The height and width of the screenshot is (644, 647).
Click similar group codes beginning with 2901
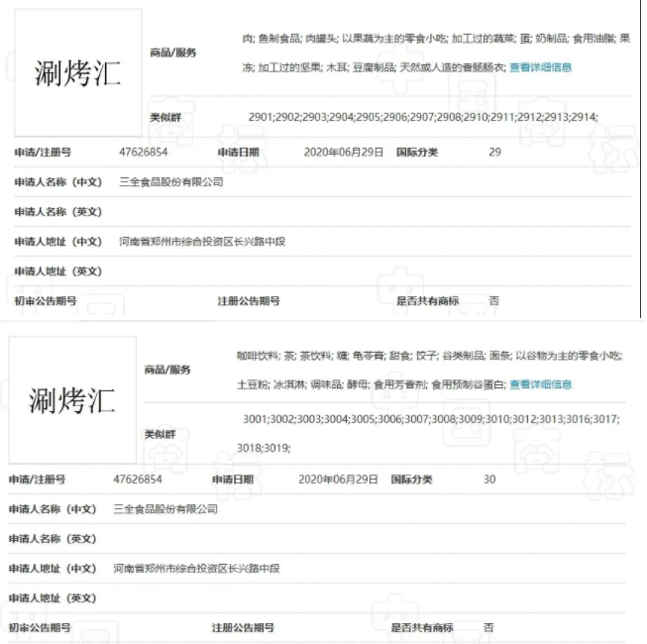tap(423, 117)
